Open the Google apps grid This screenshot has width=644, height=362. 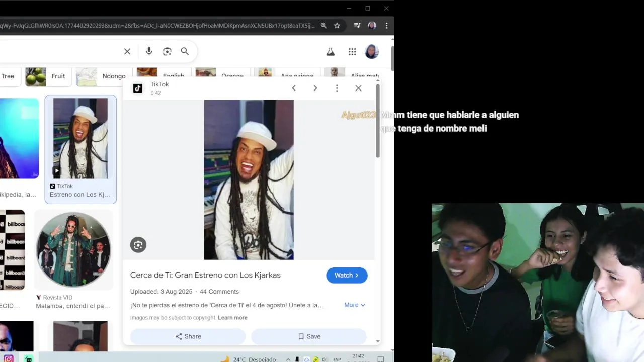tap(352, 52)
